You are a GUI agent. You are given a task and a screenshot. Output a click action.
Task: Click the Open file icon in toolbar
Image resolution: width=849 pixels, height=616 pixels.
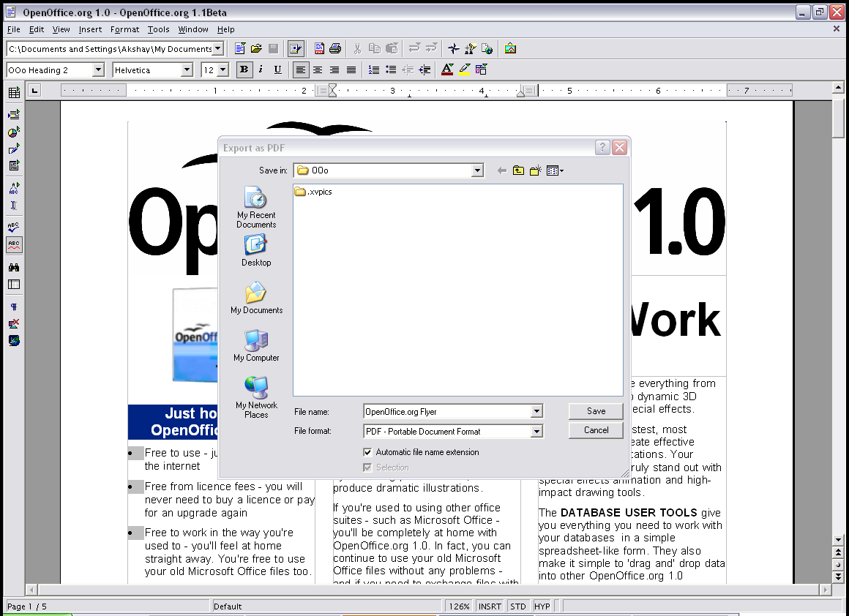click(x=257, y=49)
